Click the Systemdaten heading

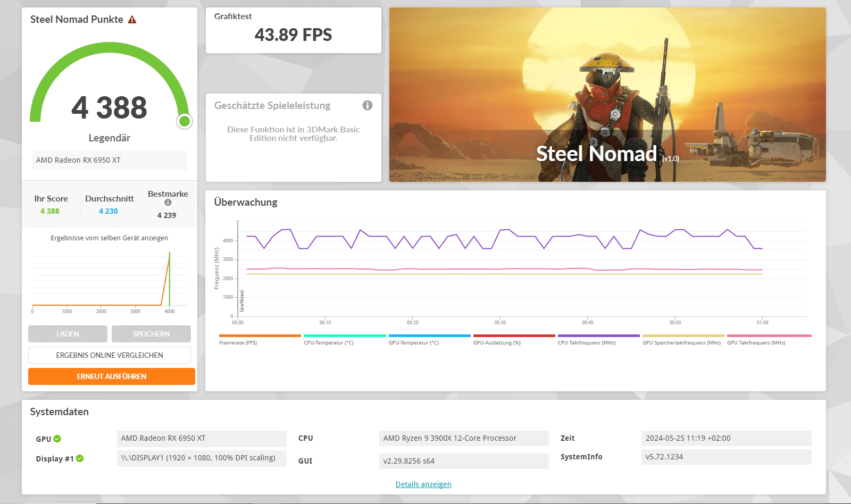[x=60, y=412]
